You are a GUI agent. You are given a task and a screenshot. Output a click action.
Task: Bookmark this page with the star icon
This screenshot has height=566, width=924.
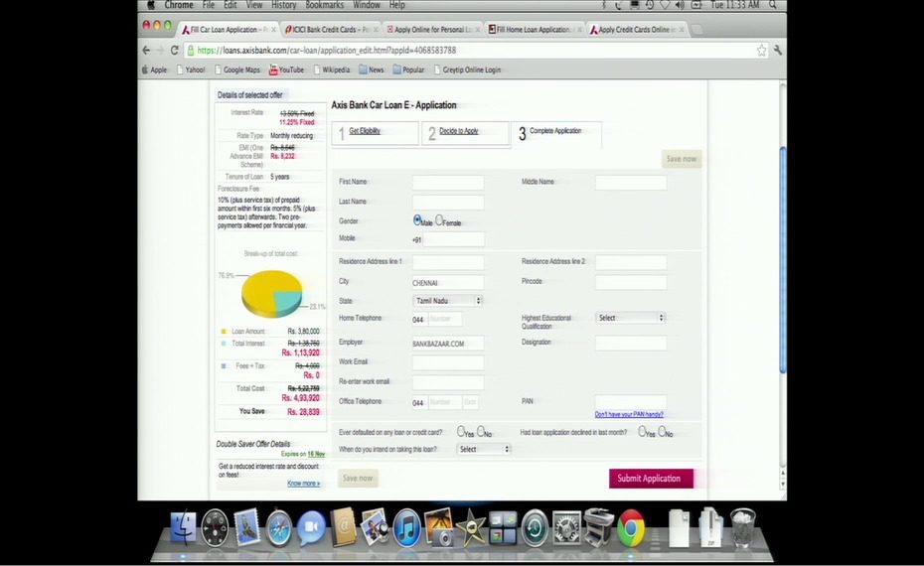pos(761,50)
